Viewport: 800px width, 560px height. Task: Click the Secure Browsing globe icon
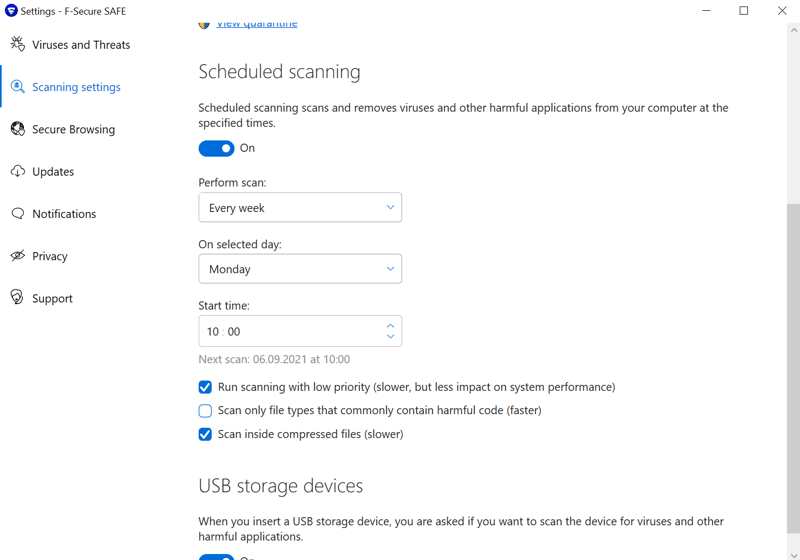click(17, 129)
